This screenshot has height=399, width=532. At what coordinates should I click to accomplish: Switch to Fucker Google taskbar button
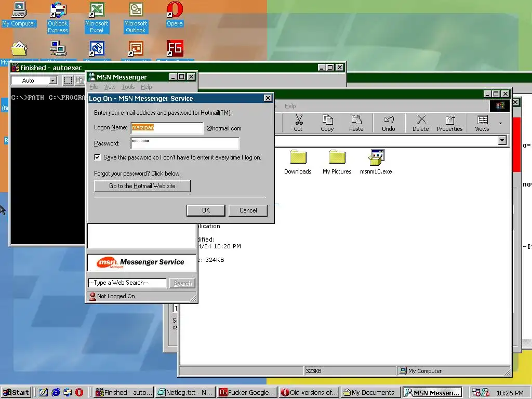click(x=248, y=393)
